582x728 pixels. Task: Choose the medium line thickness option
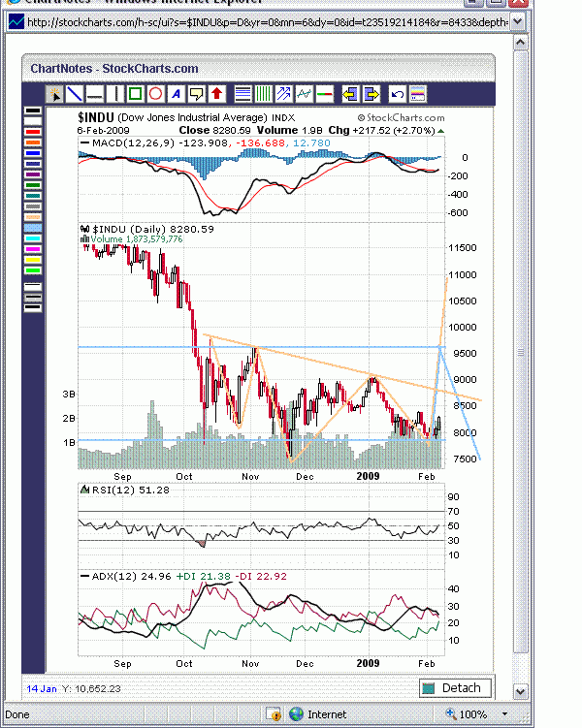pos(33,298)
